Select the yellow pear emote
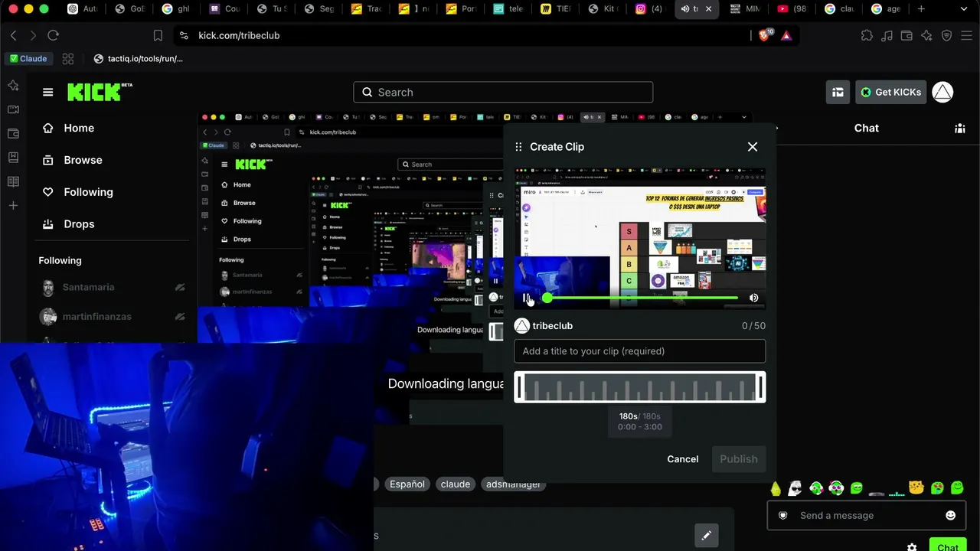 point(776,488)
